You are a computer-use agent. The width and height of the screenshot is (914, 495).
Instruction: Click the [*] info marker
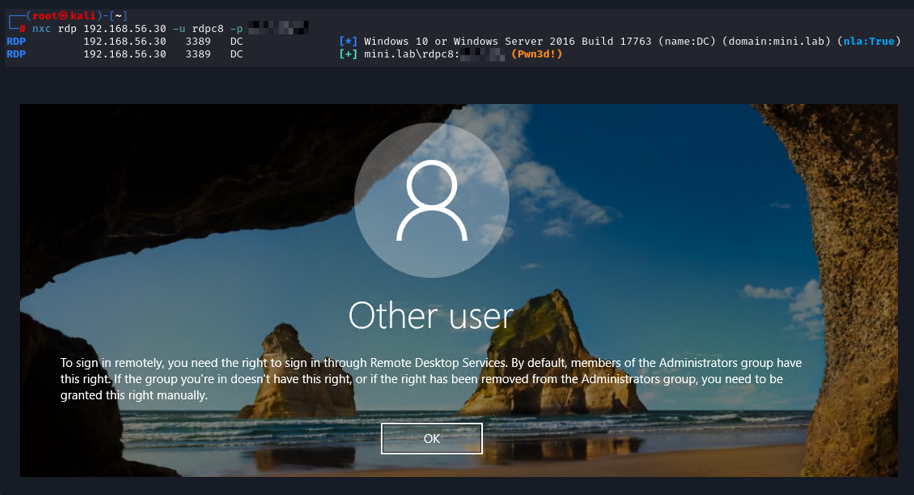[348, 41]
